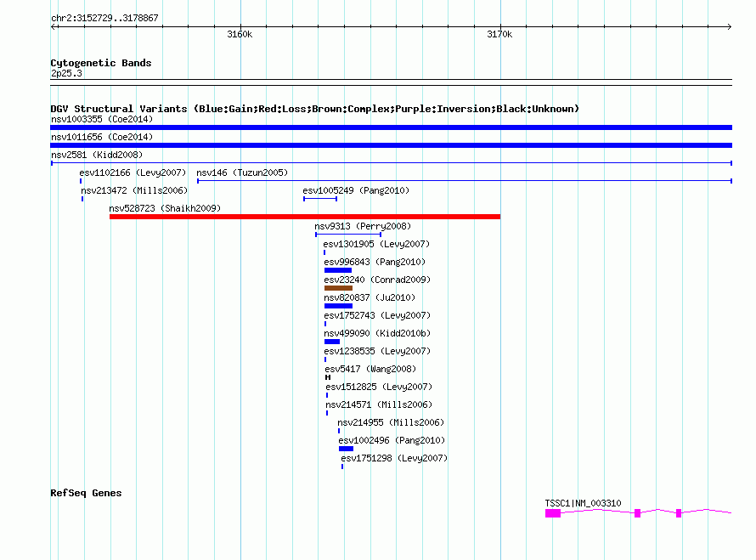This screenshot has height=560, width=756.
Task: Click the nsv2581 (Kidd2008) variant label
Action: [x=97, y=155]
